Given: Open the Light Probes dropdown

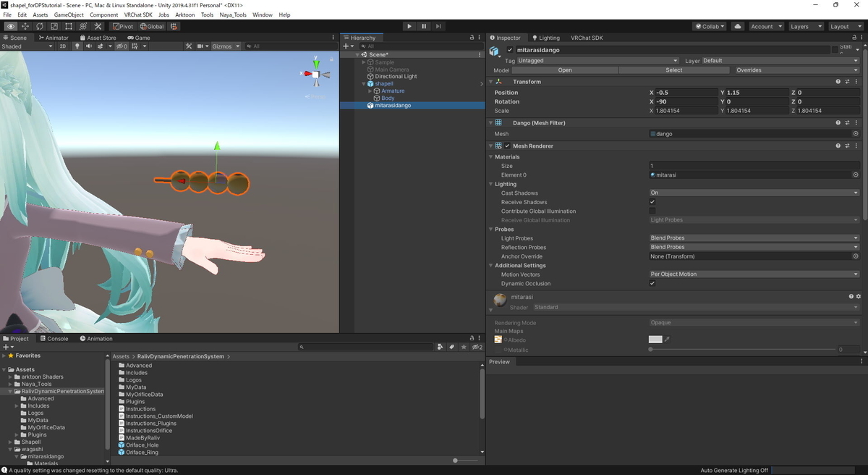Looking at the screenshot, I should coord(752,237).
